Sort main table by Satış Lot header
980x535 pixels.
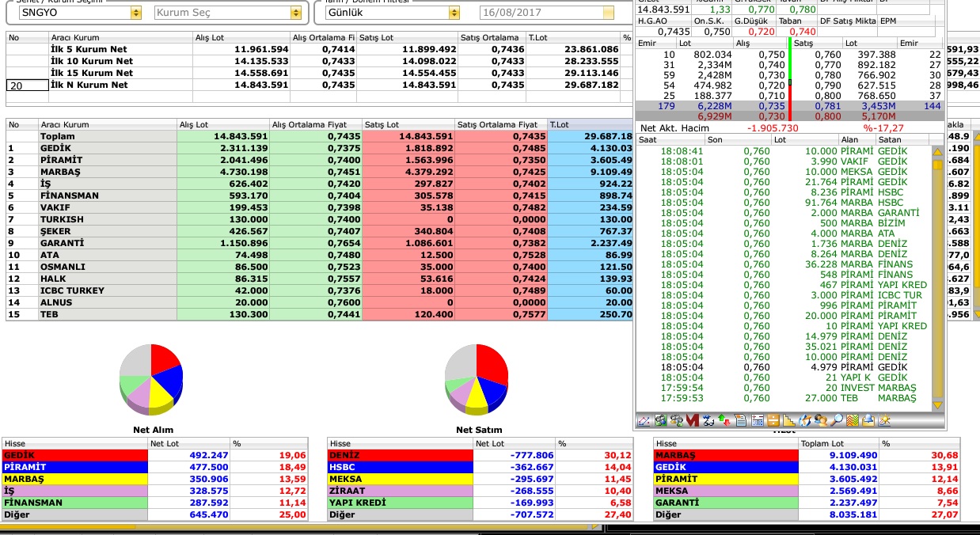408,124
